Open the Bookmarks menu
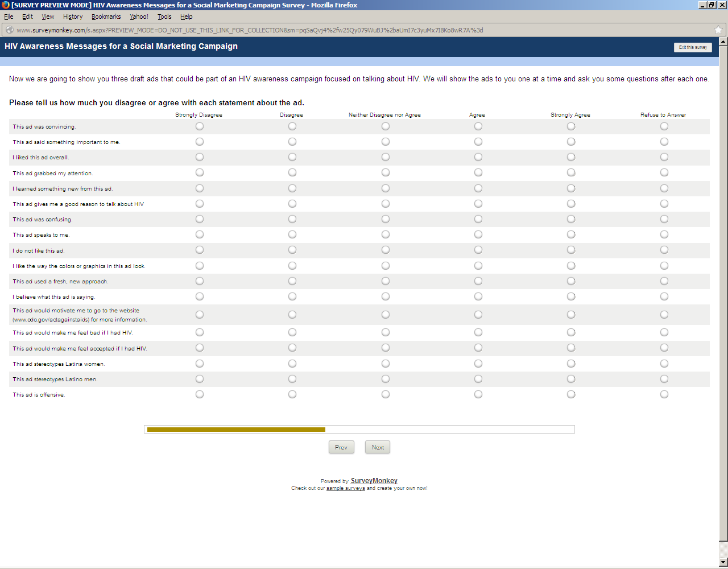 point(106,17)
